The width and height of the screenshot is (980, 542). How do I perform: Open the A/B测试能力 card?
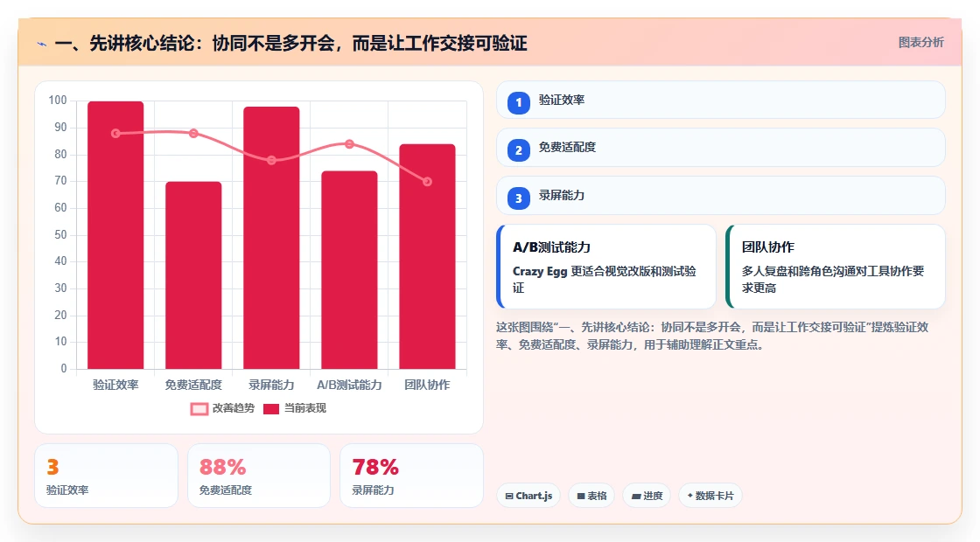pyautogui.click(x=606, y=267)
